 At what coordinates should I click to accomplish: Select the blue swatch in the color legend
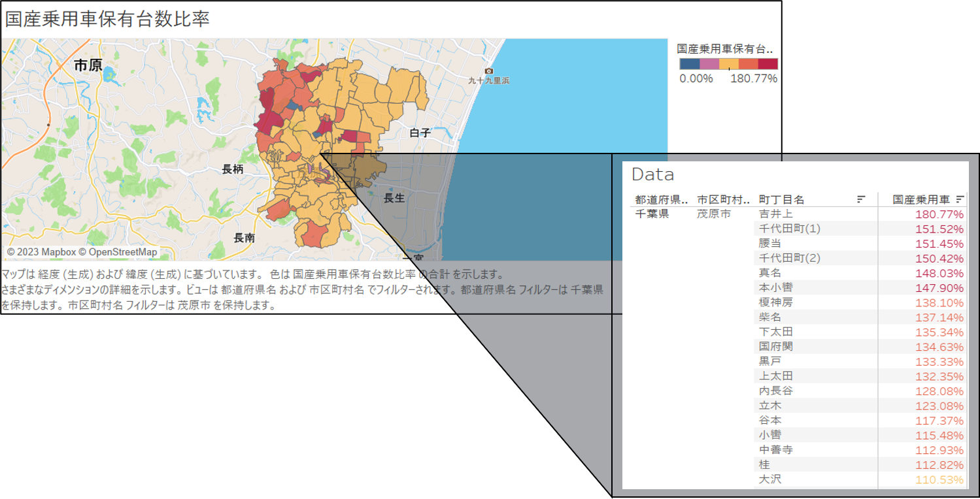point(690,64)
